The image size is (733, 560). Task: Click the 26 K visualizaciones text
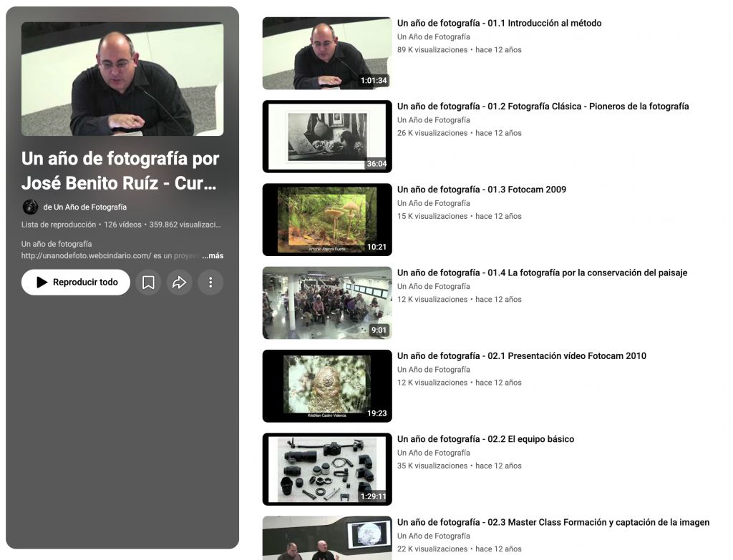(432, 133)
